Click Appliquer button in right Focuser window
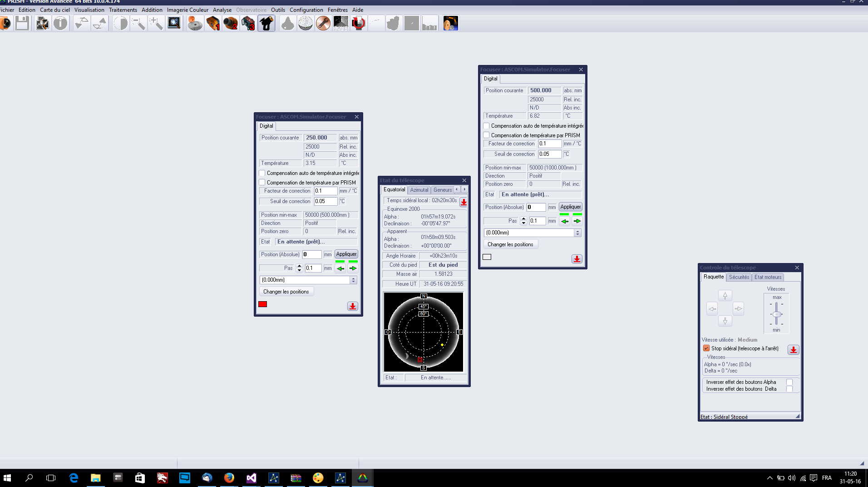868x487 pixels. (570, 207)
